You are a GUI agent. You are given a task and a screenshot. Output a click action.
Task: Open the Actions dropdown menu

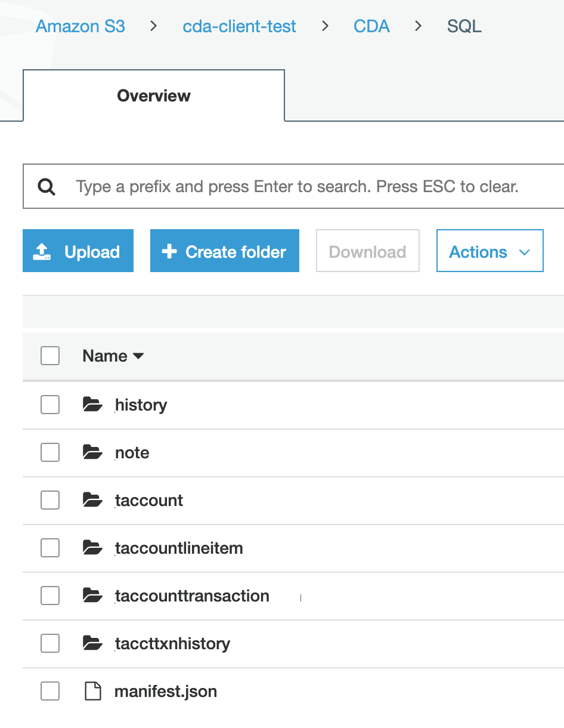click(489, 251)
